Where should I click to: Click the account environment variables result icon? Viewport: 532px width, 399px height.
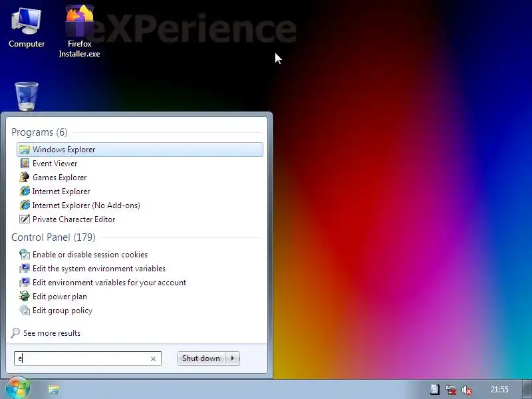tap(25, 282)
